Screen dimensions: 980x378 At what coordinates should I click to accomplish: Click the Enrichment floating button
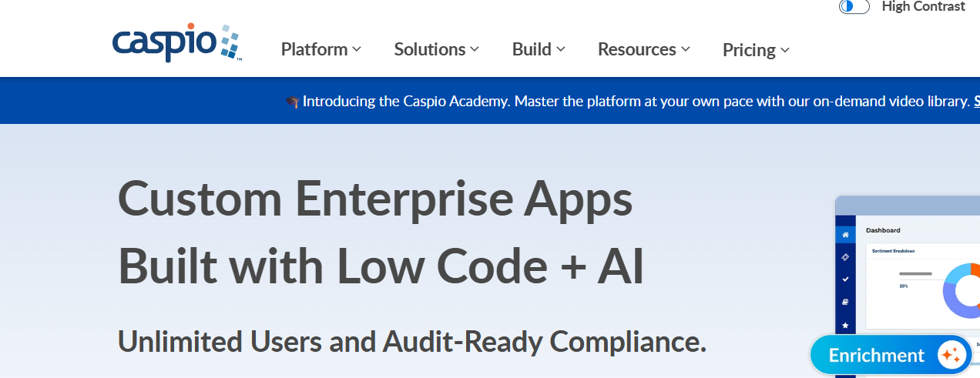(891, 355)
